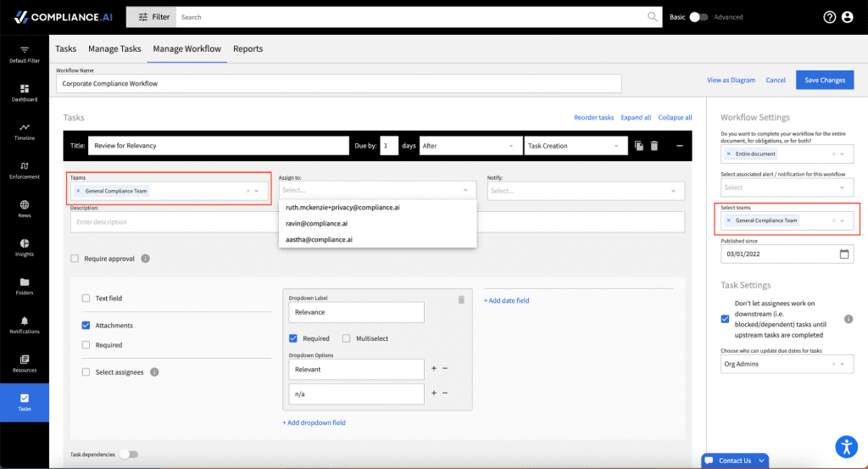868x469 pixels.
Task: Open calendar picker for Published since
Action: tap(844, 254)
